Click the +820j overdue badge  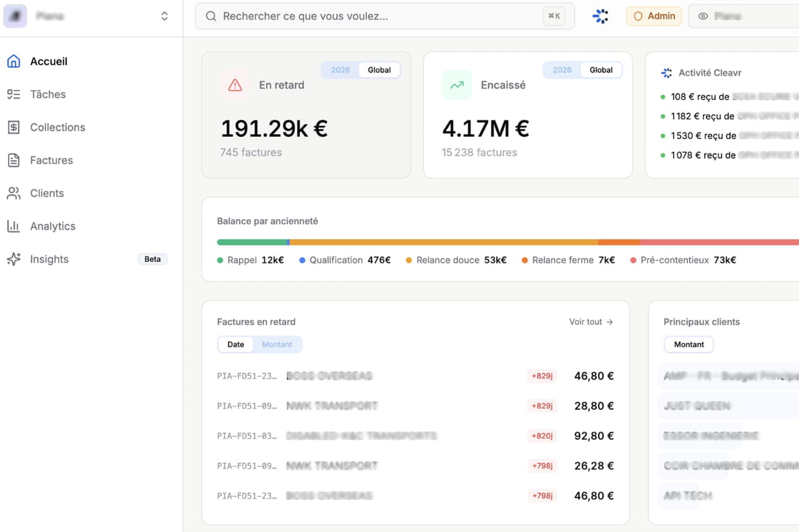pyautogui.click(x=542, y=436)
